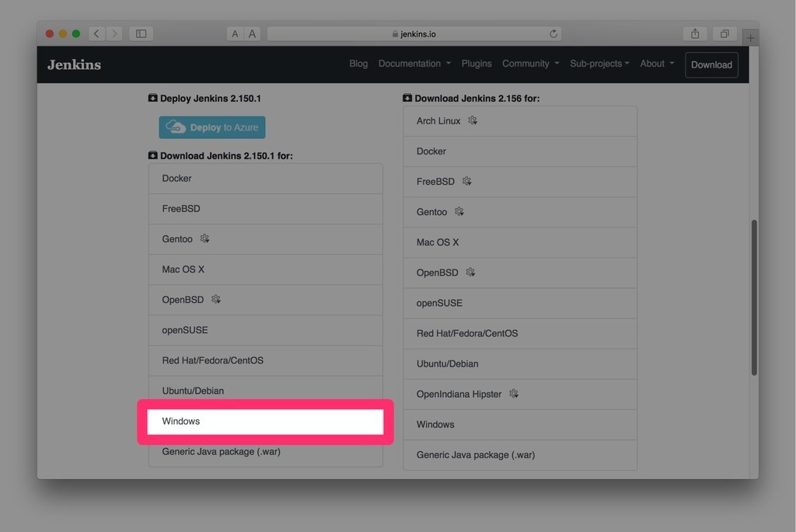Open the Safari share menu

click(695, 34)
